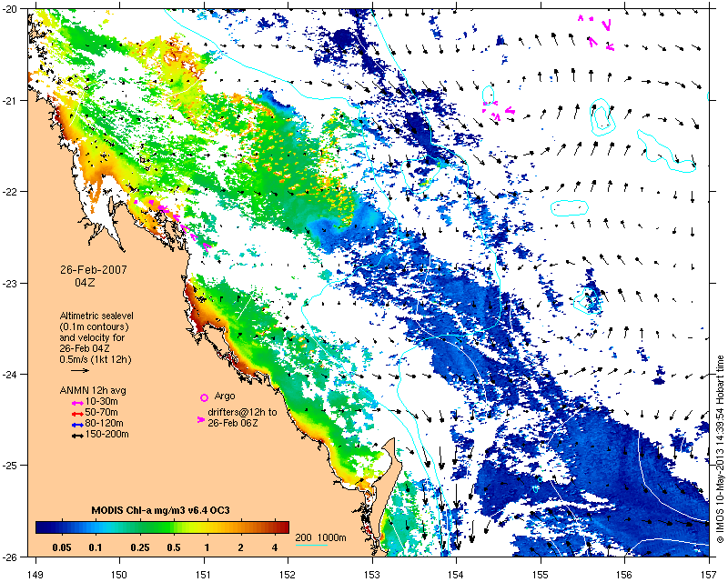Click longitude axis label '157'

pyautogui.click(x=709, y=575)
